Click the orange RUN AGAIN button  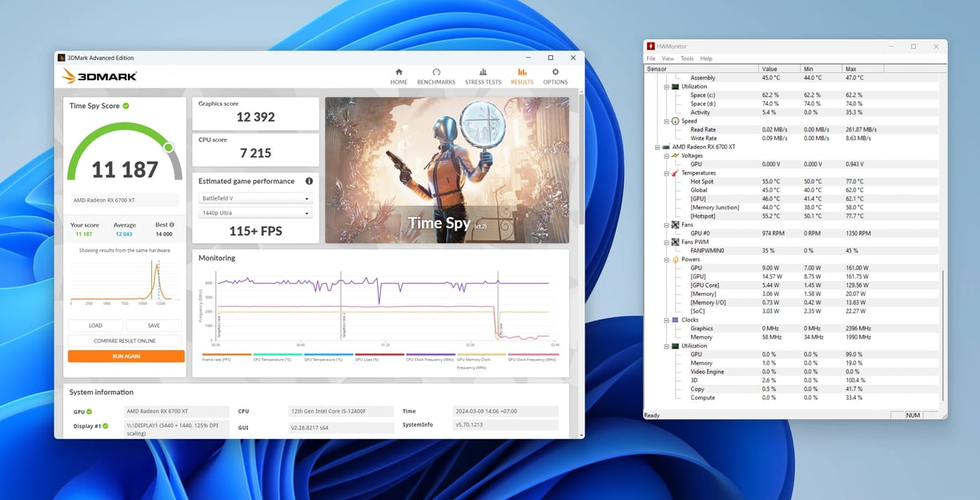click(x=126, y=356)
